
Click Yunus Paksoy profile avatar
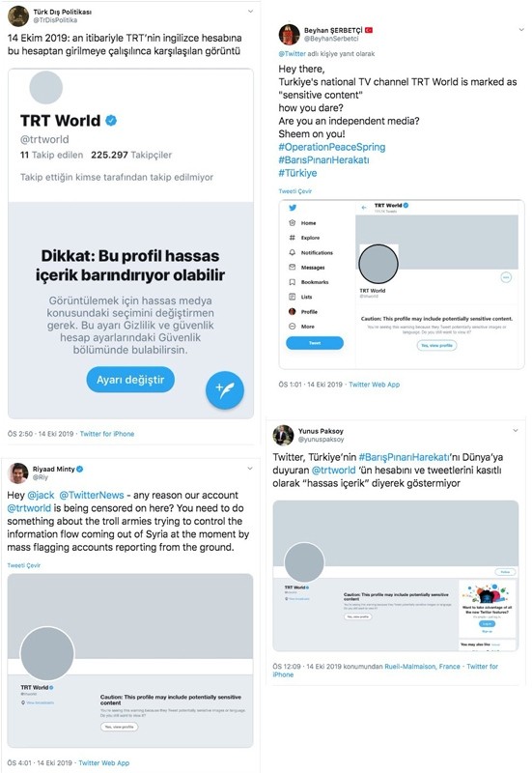point(283,436)
